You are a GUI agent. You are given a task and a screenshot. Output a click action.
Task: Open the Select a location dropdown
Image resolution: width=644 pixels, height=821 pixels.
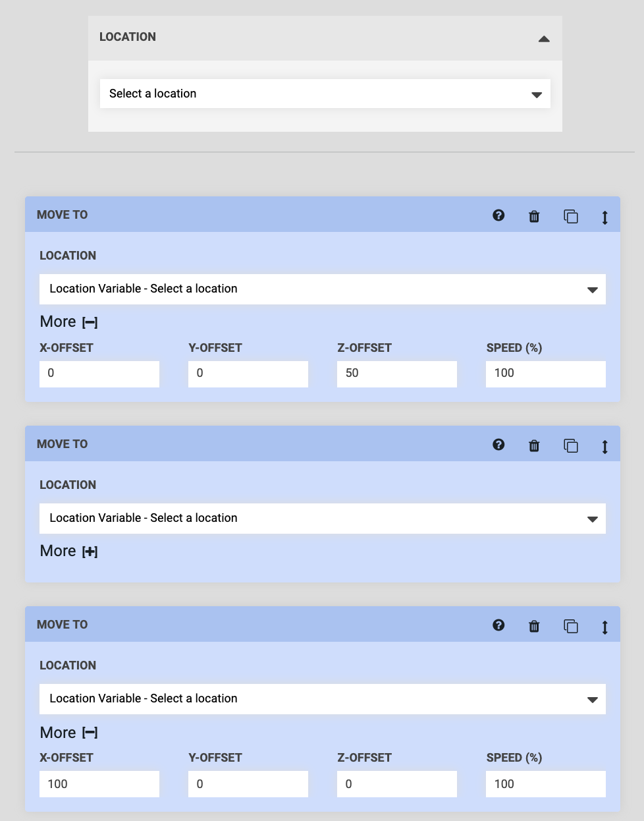[x=325, y=94]
